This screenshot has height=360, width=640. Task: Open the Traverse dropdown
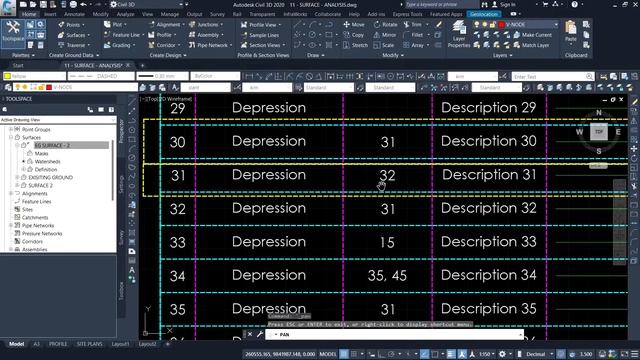(74, 45)
